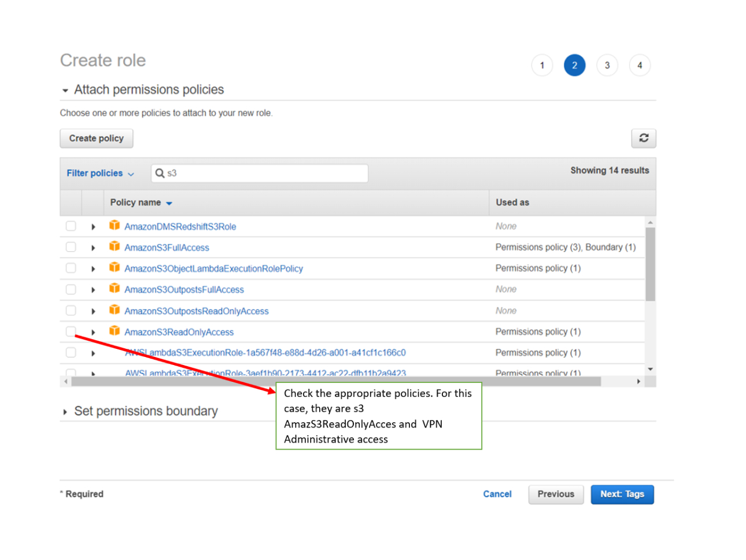Expand AmazonS3ObjectLambdaExecutionRolePolicy row details
746x560 pixels.
click(x=93, y=269)
